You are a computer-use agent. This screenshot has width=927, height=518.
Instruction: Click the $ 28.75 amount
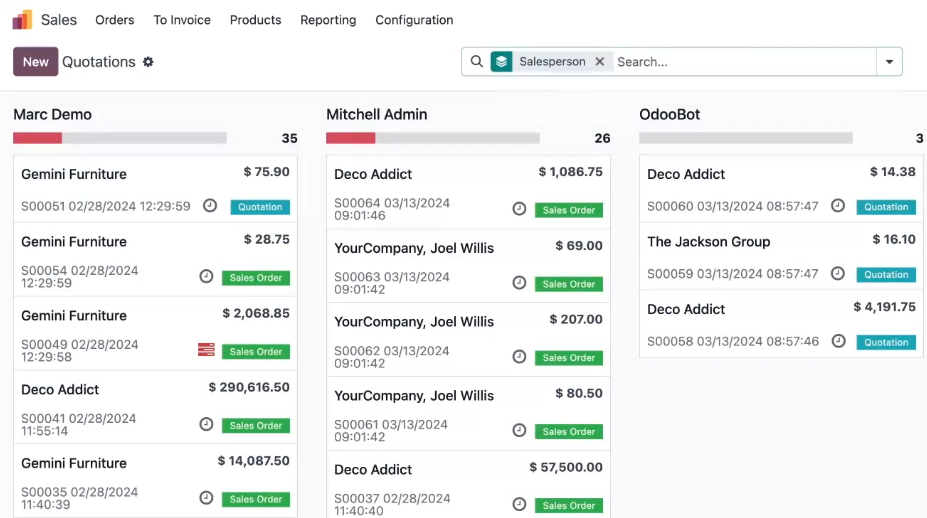click(267, 239)
